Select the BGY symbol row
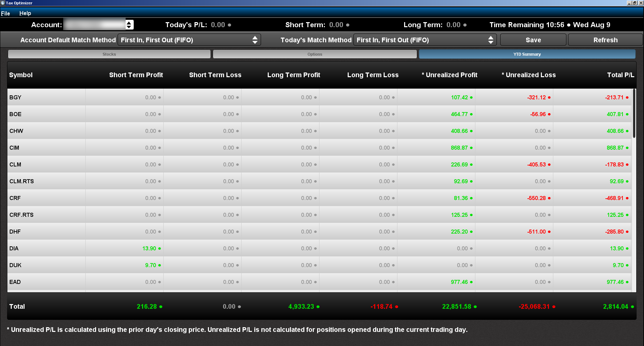644x346 pixels. click(x=15, y=97)
